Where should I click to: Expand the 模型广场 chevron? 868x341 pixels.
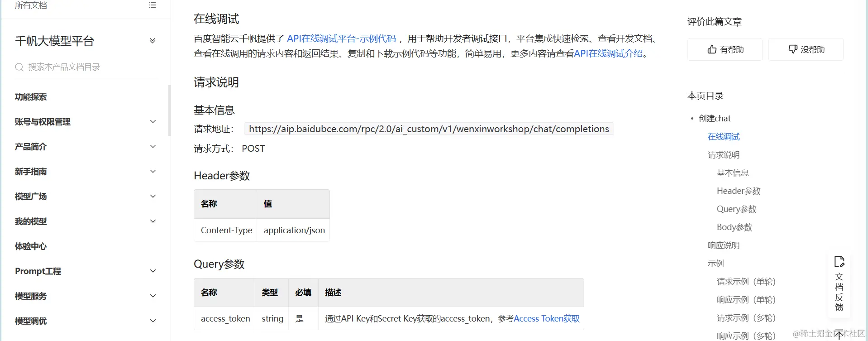pos(153,196)
